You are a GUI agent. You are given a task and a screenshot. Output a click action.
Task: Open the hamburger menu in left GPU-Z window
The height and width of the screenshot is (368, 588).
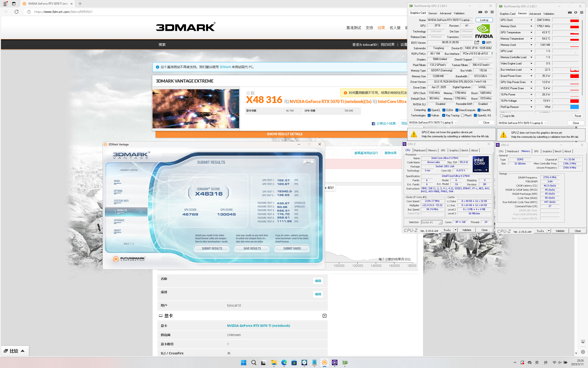(492, 12)
